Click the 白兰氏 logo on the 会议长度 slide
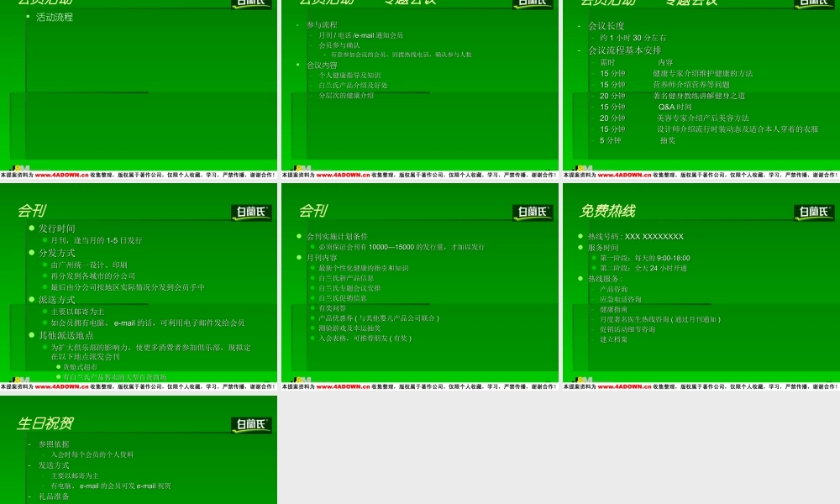 point(814,3)
